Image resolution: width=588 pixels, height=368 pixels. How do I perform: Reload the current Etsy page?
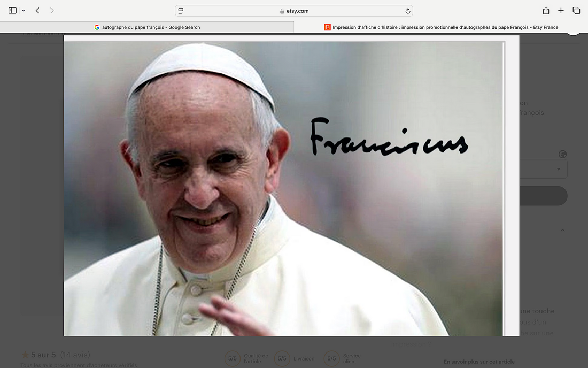pos(408,11)
